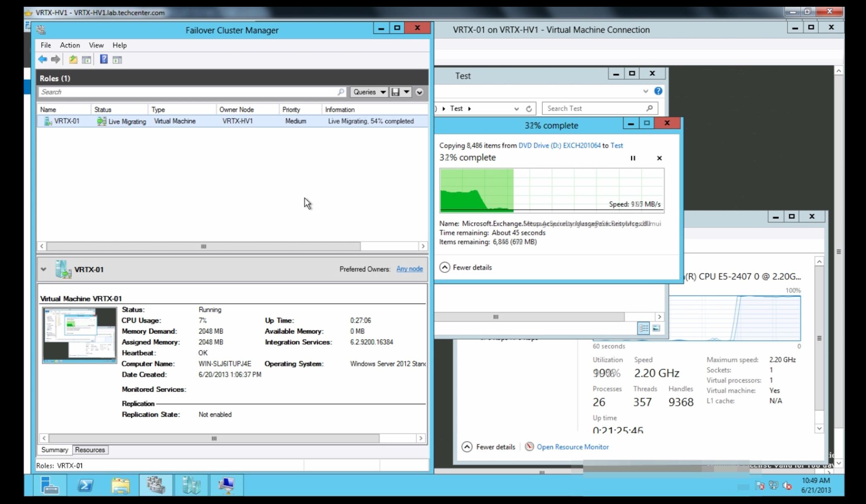Click Failover Cluster Manager taskbar icon

[156, 485]
